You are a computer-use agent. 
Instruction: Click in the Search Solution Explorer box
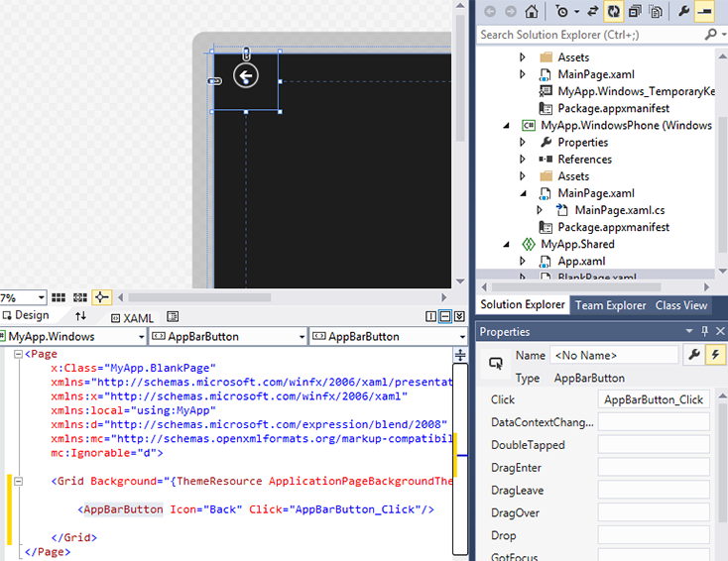click(590, 35)
